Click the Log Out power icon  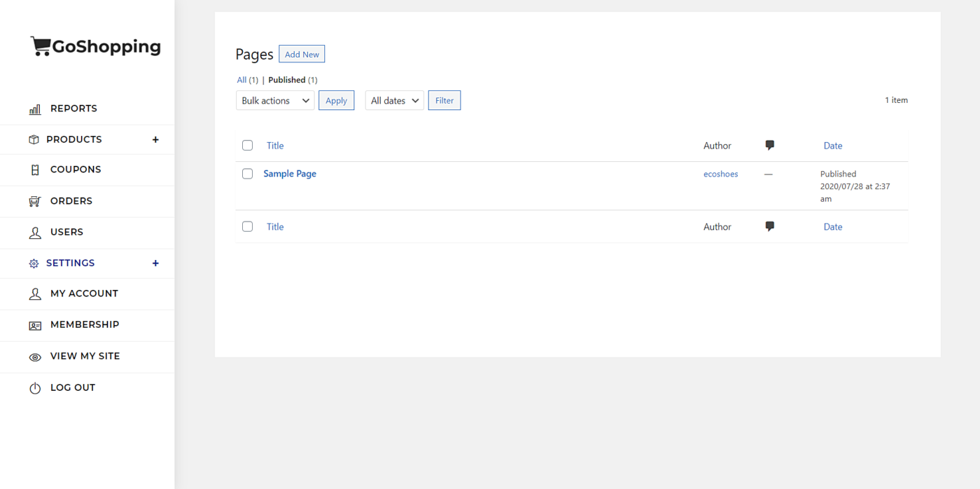pos(35,388)
